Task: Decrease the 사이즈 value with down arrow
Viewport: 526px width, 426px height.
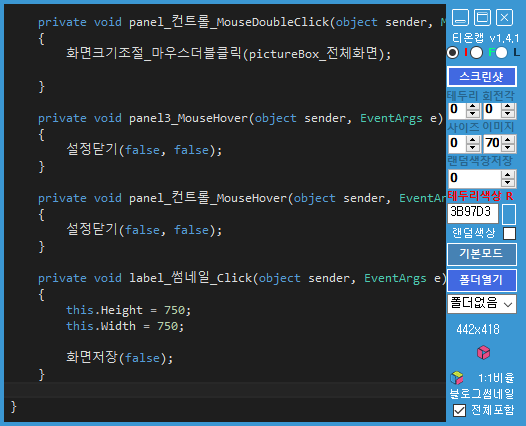Action: click(473, 147)
